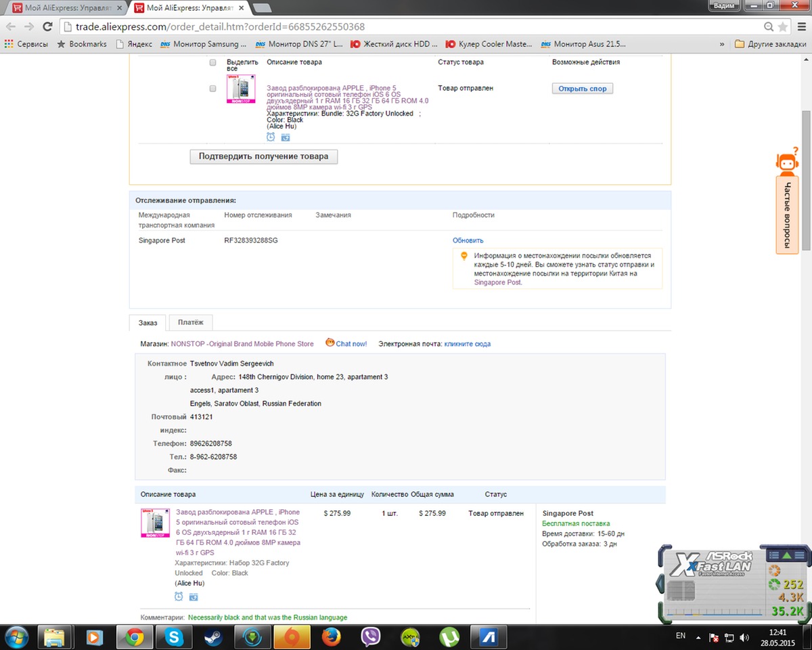
Task: Open the Action Center flag icon in the tray
Action: coord(714,637)
